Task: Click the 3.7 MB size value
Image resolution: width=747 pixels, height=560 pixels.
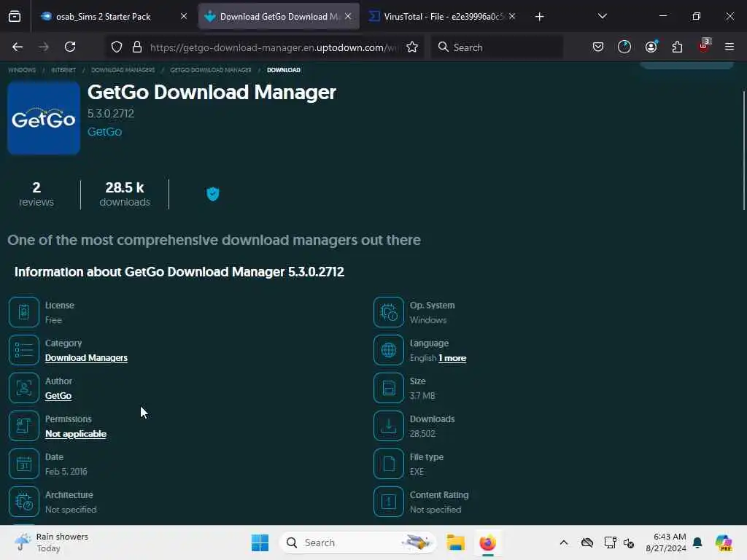Action: [x=422, y=396]
